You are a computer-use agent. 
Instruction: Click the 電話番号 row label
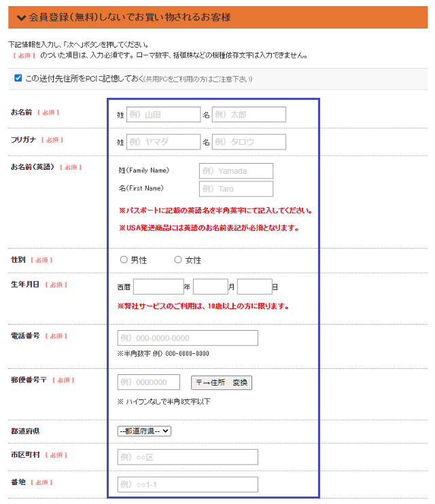[25, 336]
